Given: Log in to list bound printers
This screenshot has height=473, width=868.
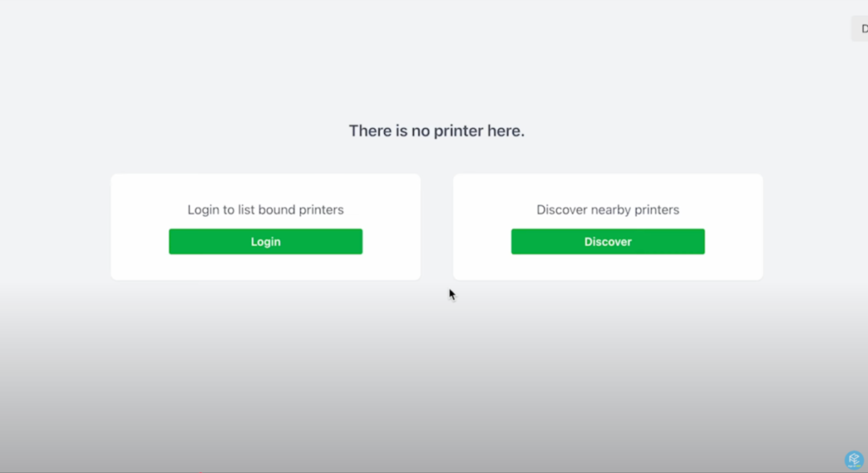Looking at the screenshot, I should (265, 242).
